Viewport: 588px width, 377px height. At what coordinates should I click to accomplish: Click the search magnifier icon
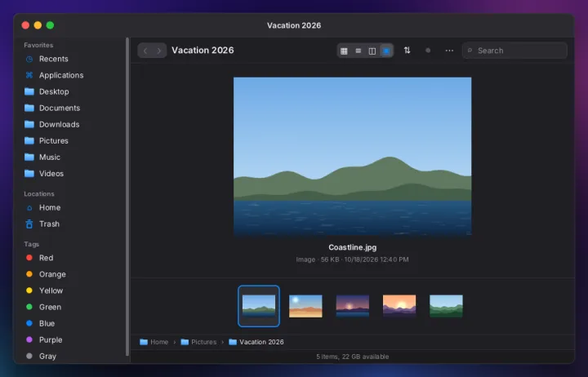[470, 51]
